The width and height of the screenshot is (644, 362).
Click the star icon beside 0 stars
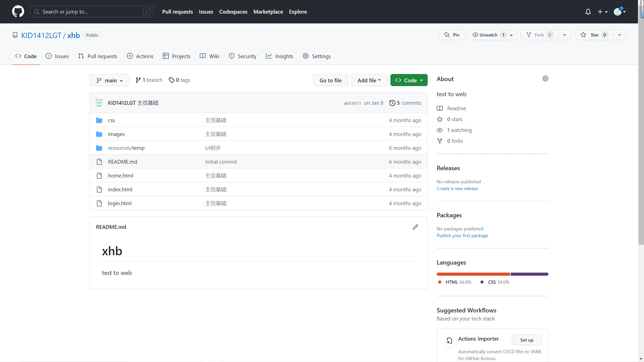(440, 119)
